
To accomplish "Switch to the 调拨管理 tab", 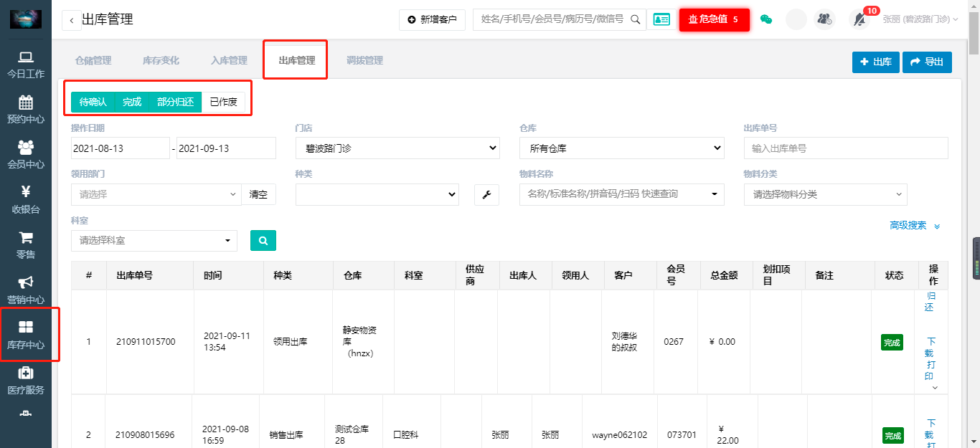I will point(364,61).
